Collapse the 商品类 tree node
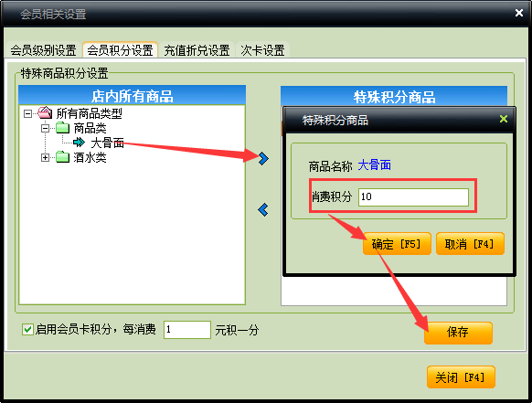This screenshot has width=532, height=403. 45,128
